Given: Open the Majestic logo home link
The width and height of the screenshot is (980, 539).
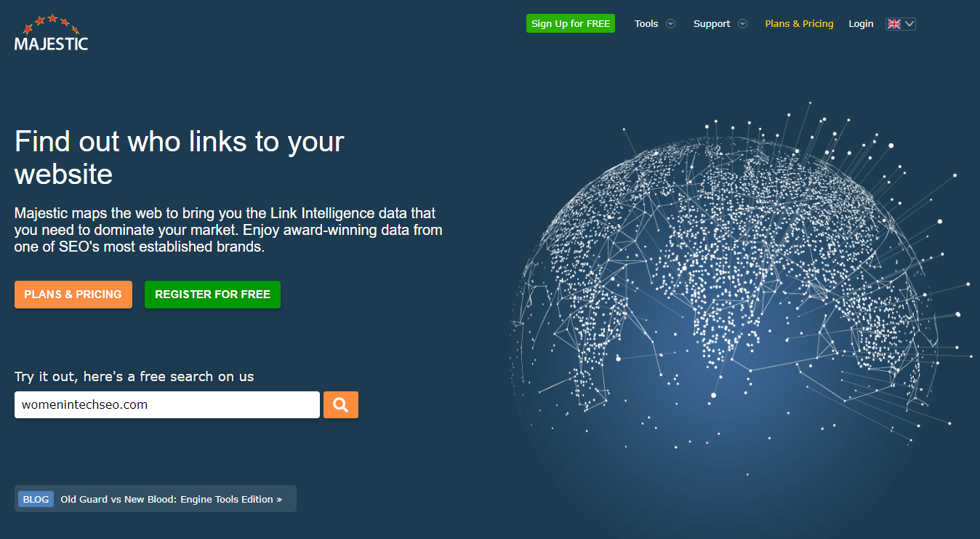Looking at the screenshot, I should click(x=51, y=33).
